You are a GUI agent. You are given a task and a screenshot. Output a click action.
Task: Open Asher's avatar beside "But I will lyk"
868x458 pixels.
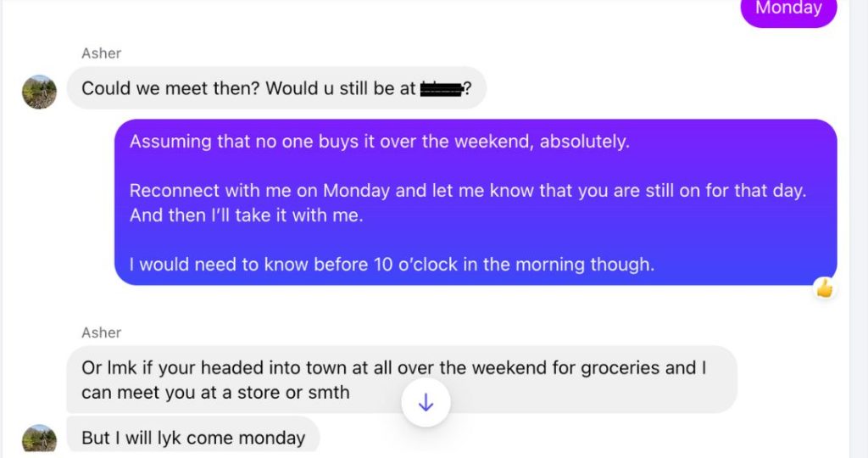pyautogui.click(x=39, y=439)
